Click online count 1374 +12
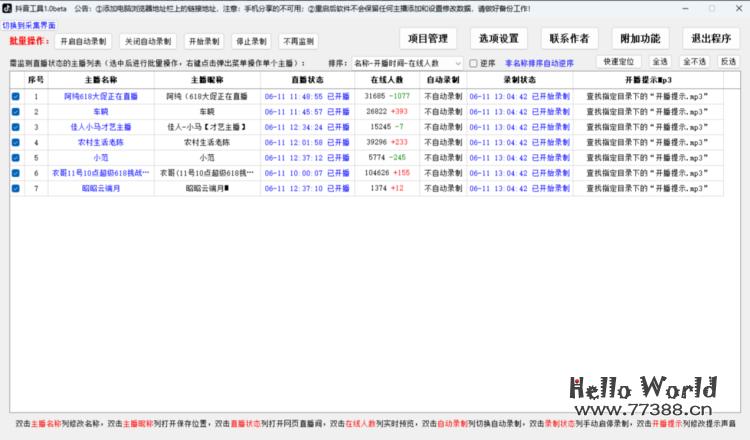Screen dimensions: 750x440 [387, 188]
